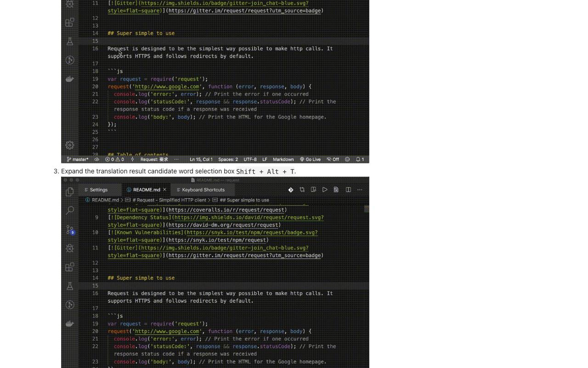Expand '## Super simple to use' breadcrumb
Screen dimensions: 588x368
pyautogui.click(x=241, y=200)
